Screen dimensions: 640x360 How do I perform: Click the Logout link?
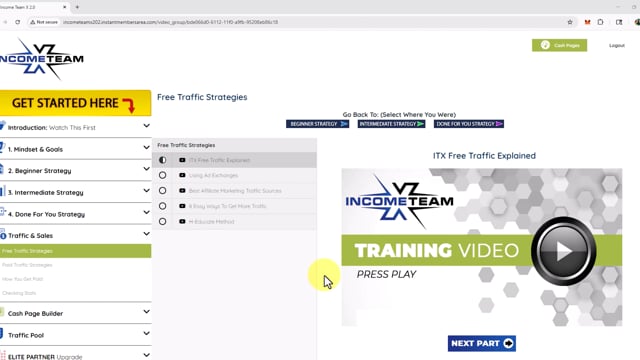click(617, 45)
